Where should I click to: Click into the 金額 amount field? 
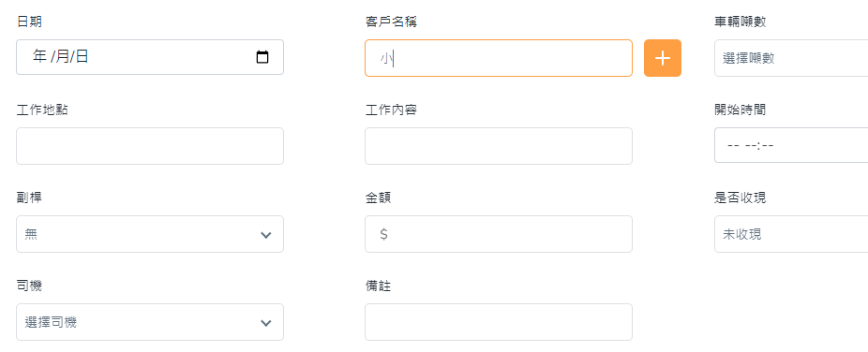click(x=499, y=234)
